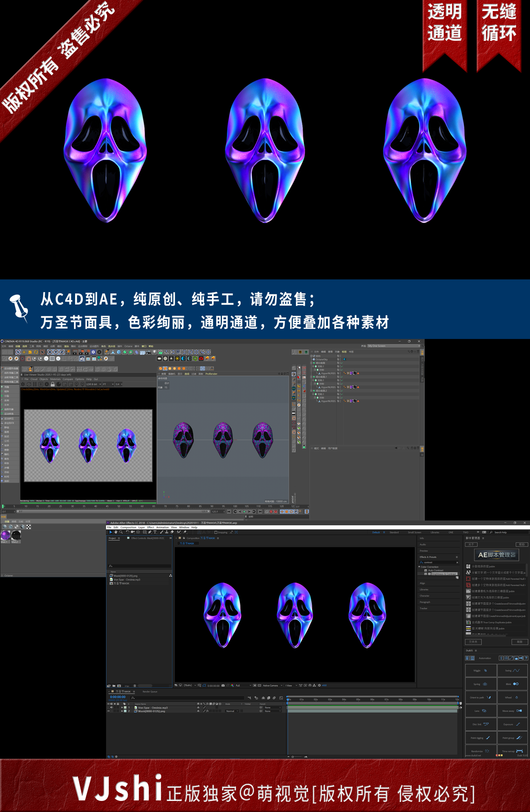Screen dimensions: 530x812
Task: Click the 关于 button in script manager
Action: [x=471, y=544]
